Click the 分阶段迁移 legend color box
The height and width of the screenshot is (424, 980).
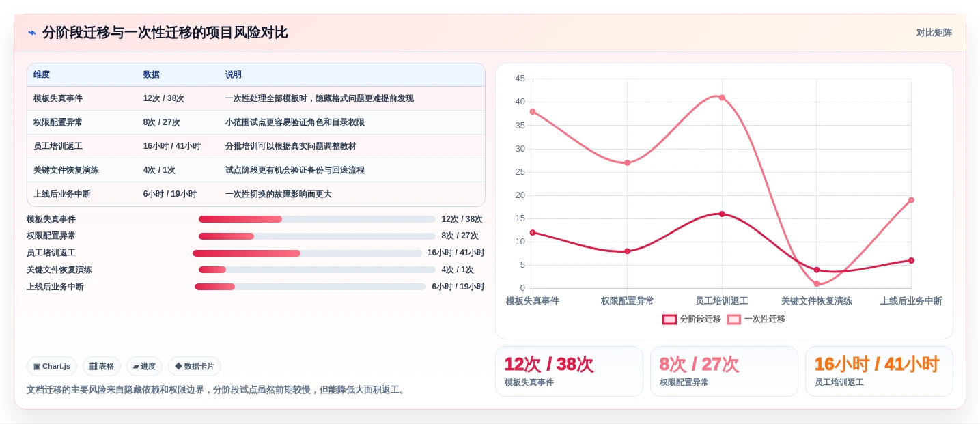(x=669, y=319)
